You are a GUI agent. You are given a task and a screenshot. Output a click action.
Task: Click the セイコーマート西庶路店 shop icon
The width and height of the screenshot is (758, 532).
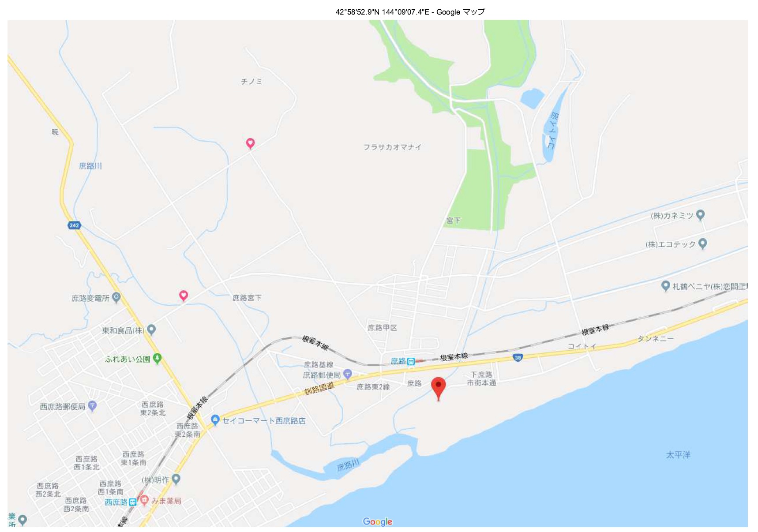pyautogui.click(x=215, y=420)
